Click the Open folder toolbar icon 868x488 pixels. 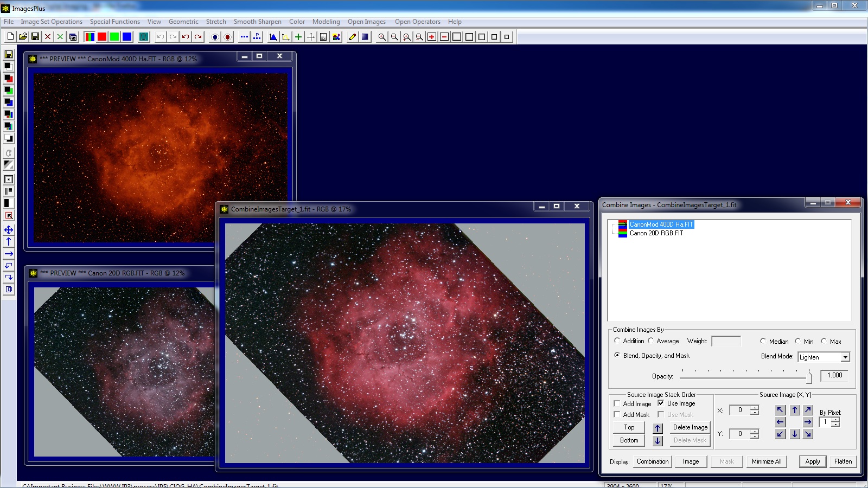pos(23,37)
